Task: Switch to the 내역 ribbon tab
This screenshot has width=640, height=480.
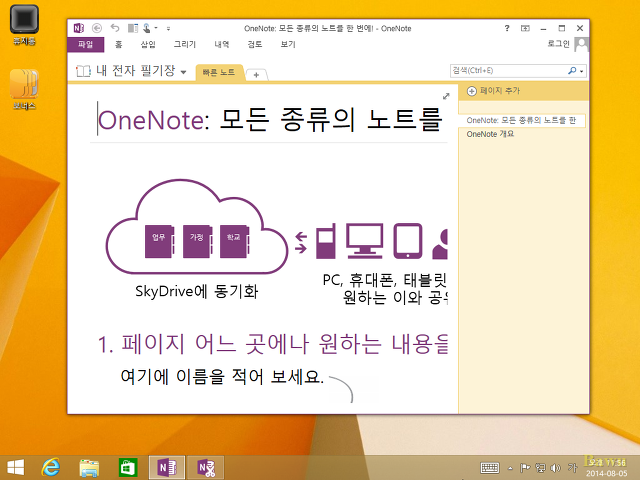Action: point(222,44)
